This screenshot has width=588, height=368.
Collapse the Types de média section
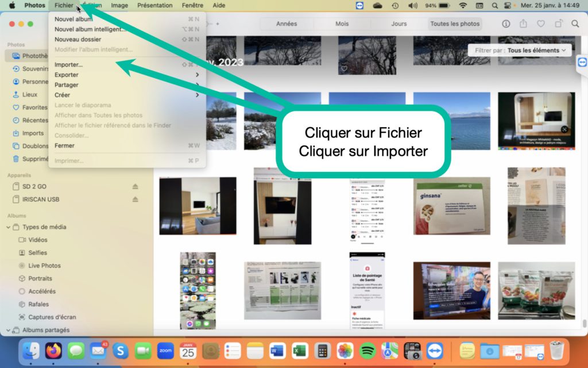coord(9,227)
